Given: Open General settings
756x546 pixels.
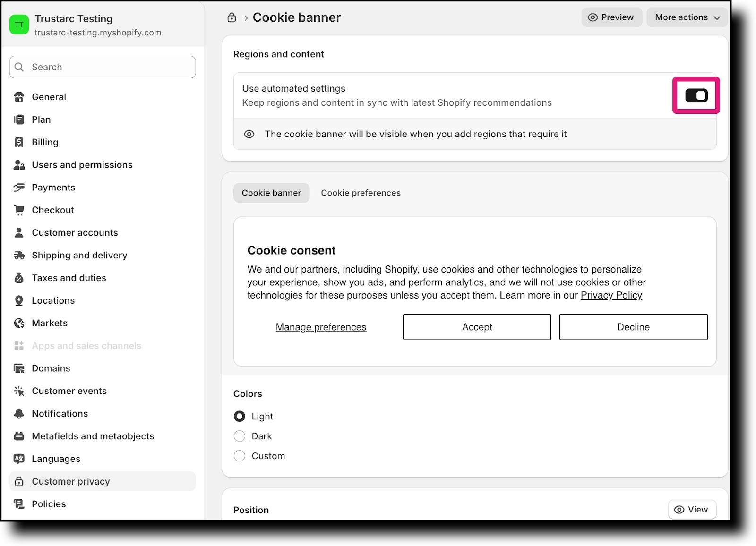Looking at the screenshot, I should 103,97.
